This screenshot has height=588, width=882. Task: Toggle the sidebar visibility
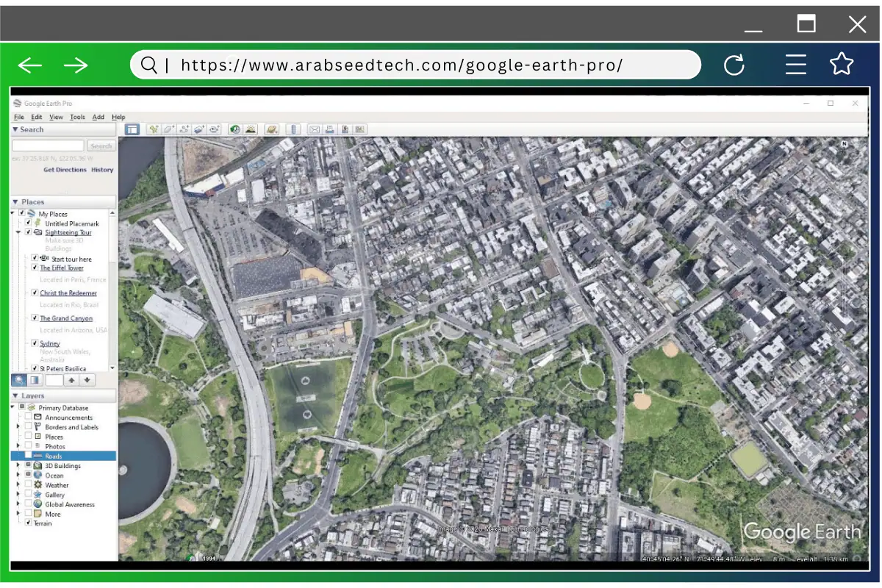(132, 129)
